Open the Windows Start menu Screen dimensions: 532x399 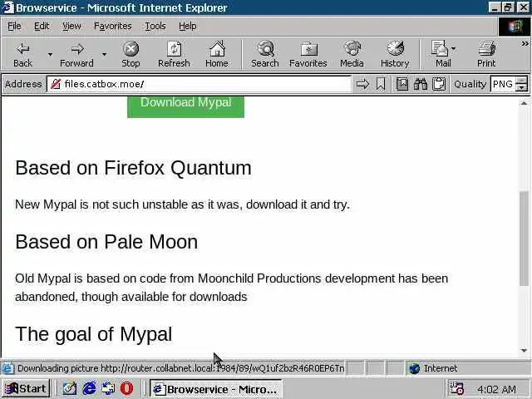26,388
